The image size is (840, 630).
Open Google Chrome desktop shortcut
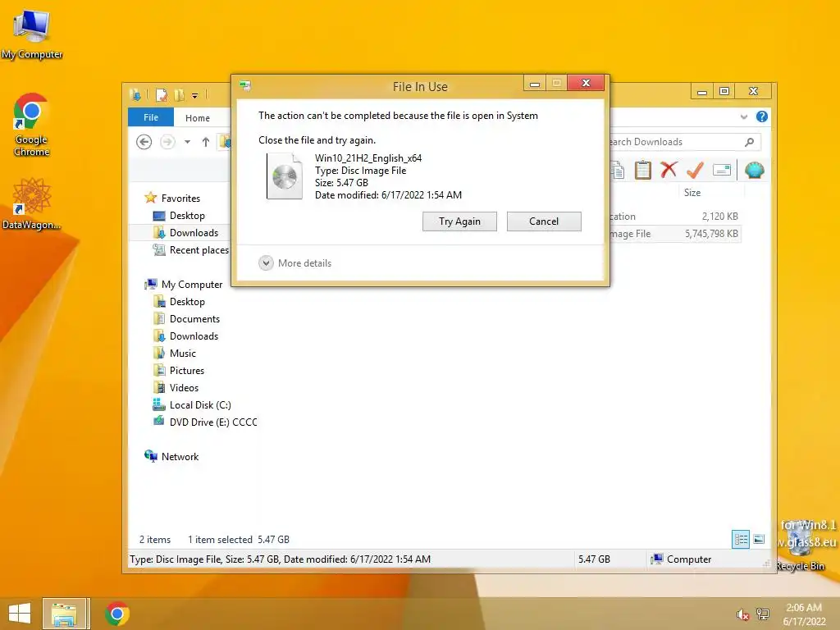32,125
